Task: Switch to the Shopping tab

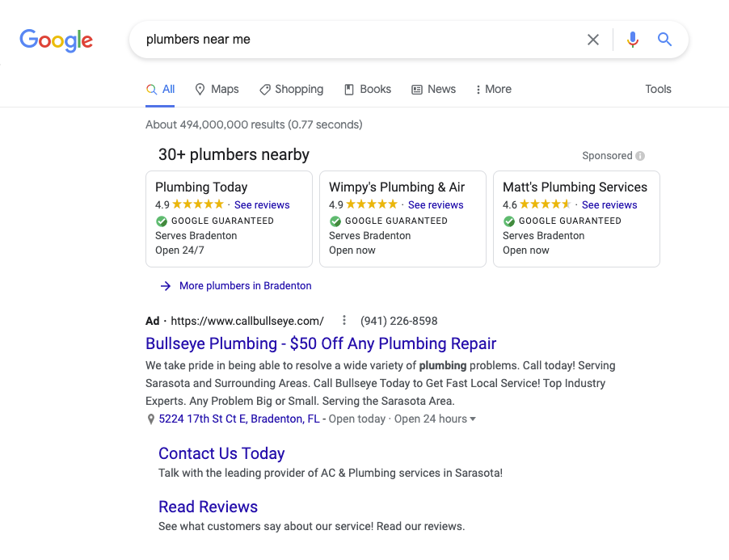Action: tap(291, 89)
